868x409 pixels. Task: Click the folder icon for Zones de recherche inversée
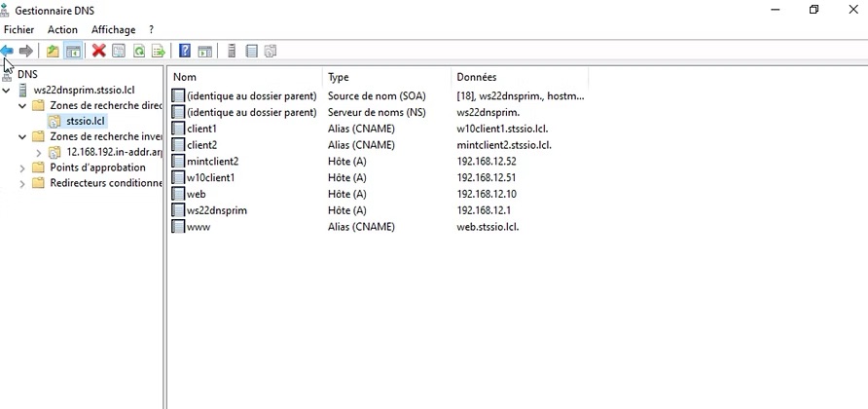38,136
